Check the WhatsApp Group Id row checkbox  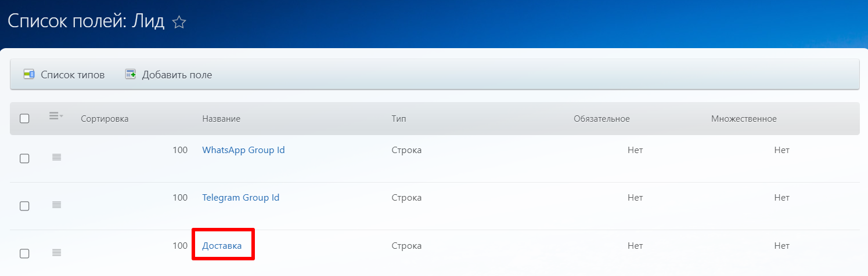(x=24, y=158)
